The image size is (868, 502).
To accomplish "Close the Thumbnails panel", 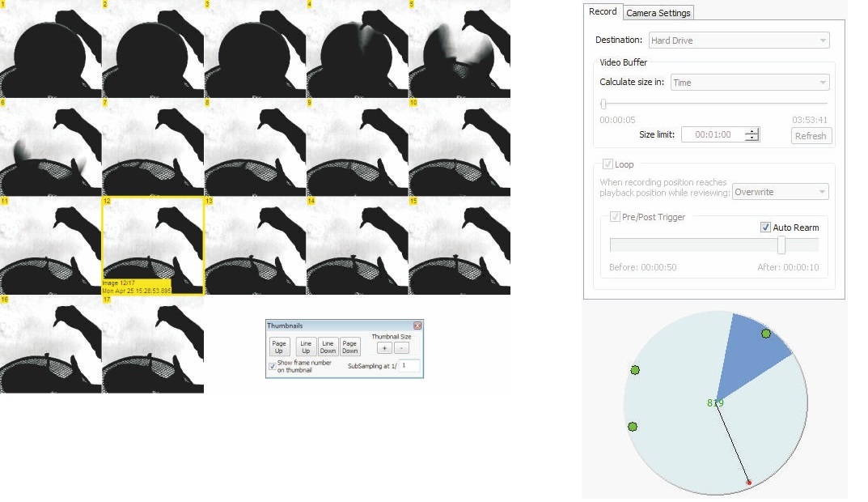I will [x=417, y=325].
